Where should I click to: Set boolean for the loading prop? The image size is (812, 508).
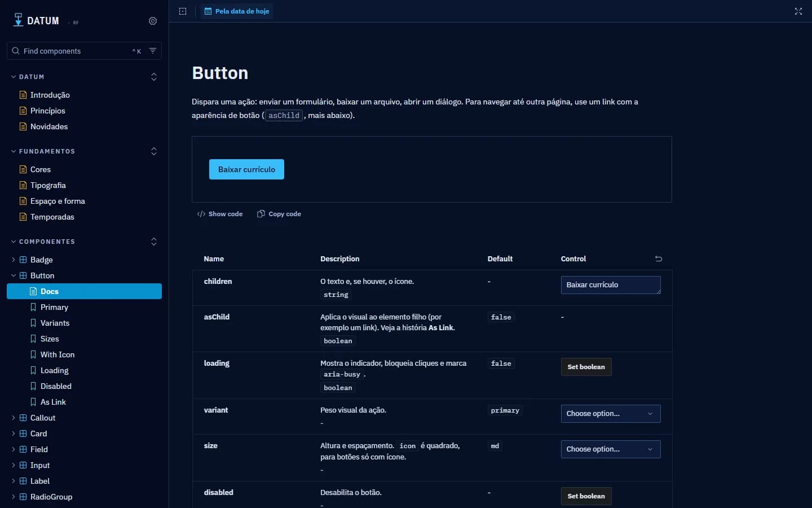586,367
